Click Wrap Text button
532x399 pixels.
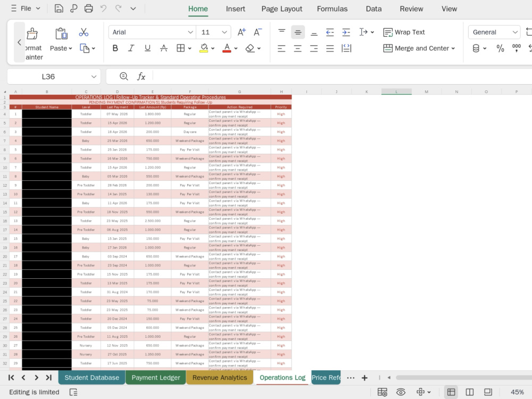tap(404, 32)
